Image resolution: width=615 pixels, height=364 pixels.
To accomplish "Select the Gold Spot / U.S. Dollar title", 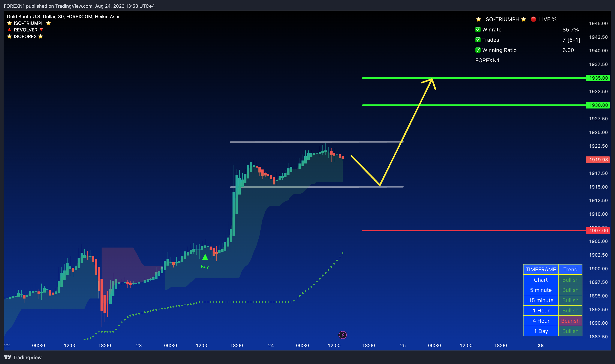I will pos(63,16).
